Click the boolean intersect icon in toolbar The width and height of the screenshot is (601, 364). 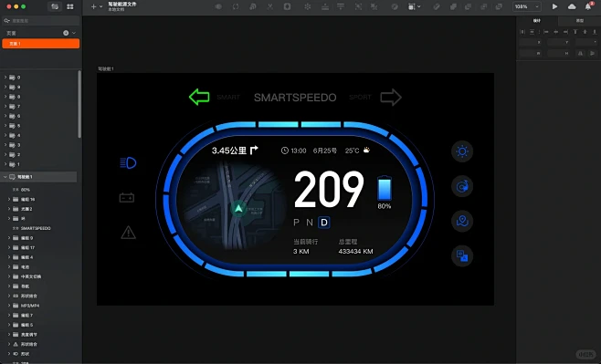tap(484, 6)
